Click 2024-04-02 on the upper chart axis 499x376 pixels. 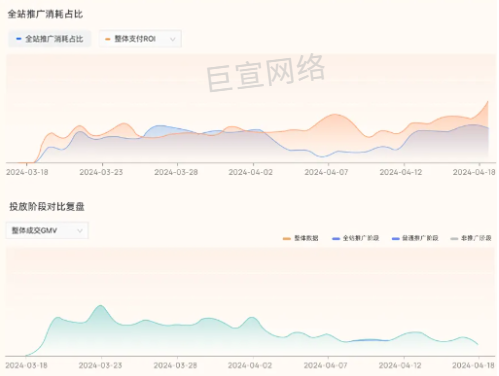251,172
